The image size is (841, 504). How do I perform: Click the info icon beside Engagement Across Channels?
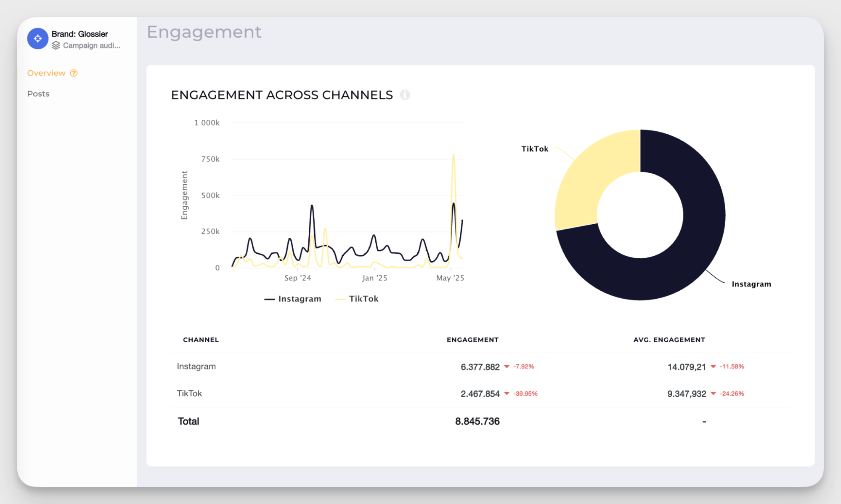405,95
